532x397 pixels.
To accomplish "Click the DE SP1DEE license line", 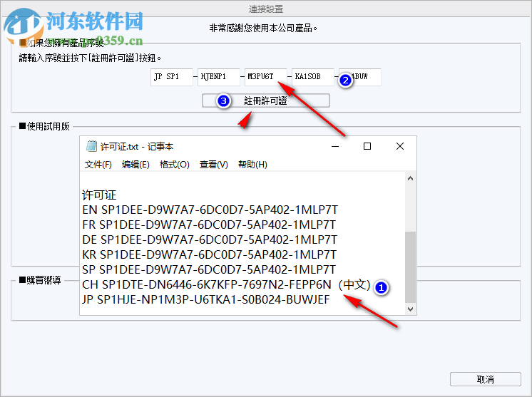I will click(210, 239).
